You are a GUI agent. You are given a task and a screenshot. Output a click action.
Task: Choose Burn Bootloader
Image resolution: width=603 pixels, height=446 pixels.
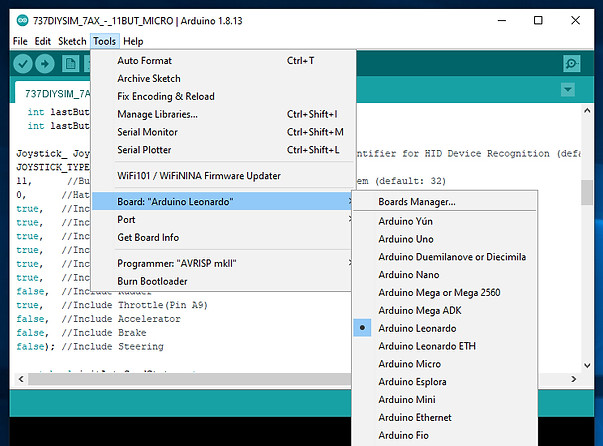(222, 281)
